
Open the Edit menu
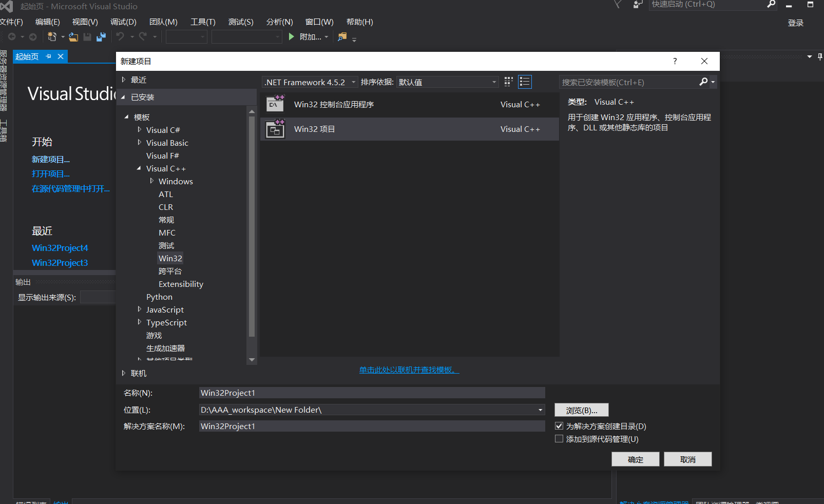(48, 22)
